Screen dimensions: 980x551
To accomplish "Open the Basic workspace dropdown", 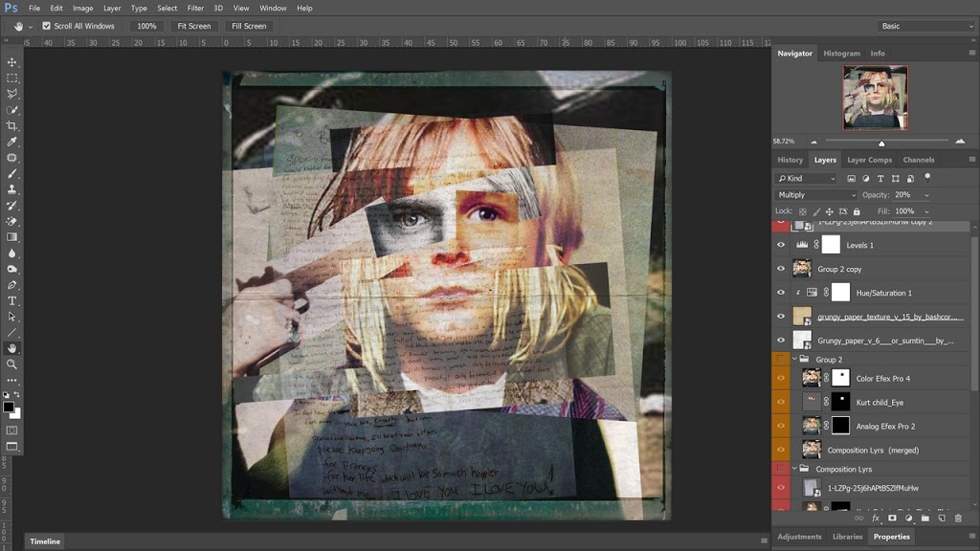I will coord(926,26).
